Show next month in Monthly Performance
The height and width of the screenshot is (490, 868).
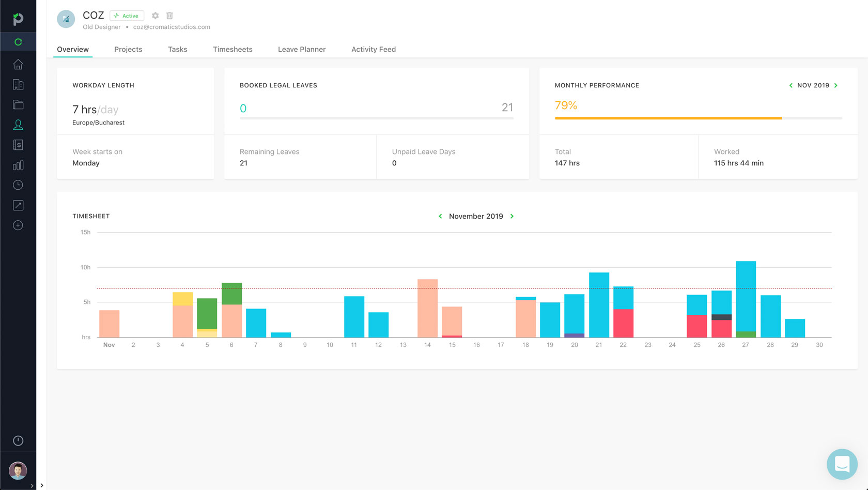[x=836, y=86]
